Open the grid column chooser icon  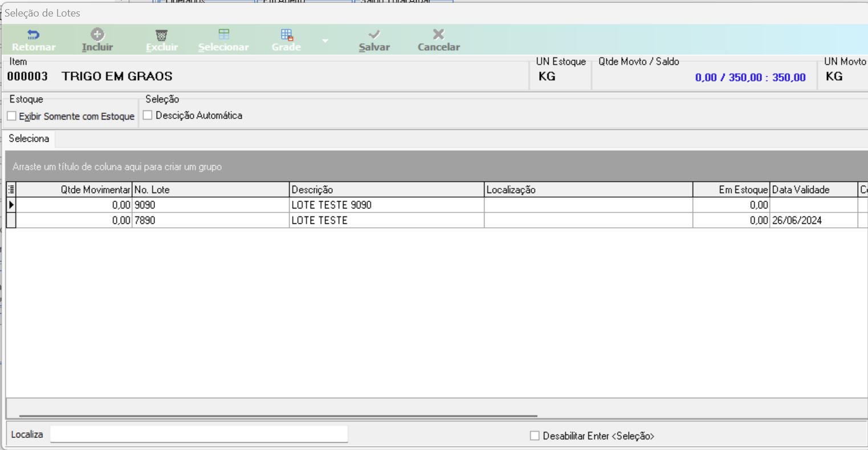pyautogui.click(x=11, y=190)
